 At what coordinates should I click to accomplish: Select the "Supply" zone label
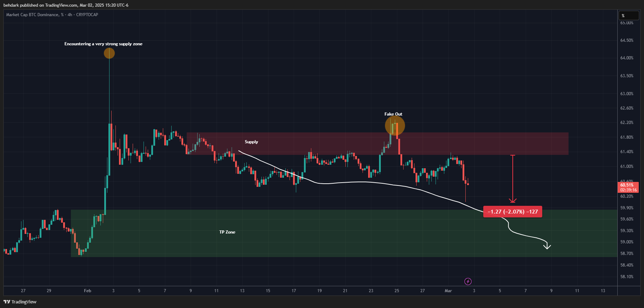251,142
